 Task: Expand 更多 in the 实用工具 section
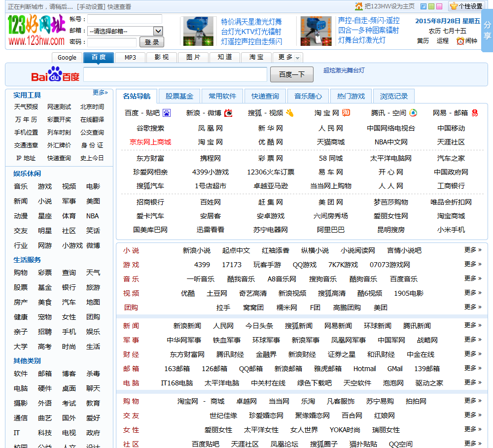(x=100, y=93)
